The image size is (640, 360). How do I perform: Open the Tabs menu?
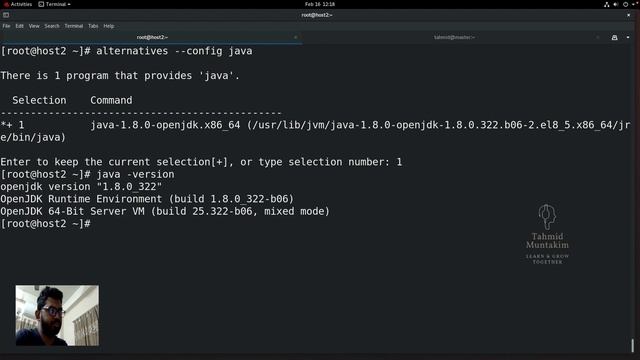click(x=93, y=26)
